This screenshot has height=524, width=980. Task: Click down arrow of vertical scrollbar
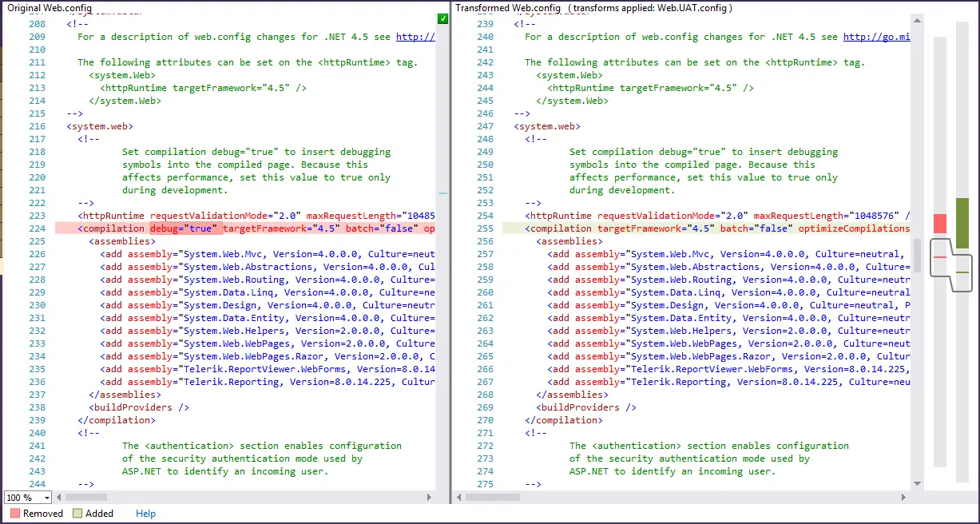918,485
